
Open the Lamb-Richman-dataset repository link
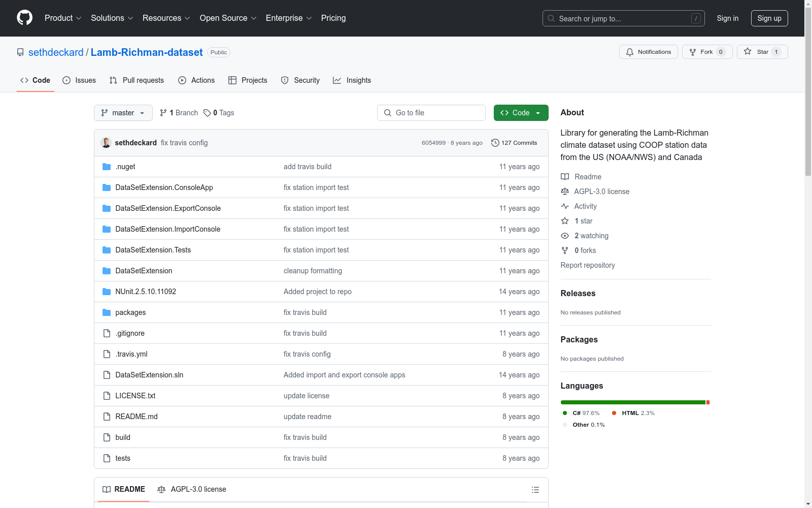(x=147, y=52)
